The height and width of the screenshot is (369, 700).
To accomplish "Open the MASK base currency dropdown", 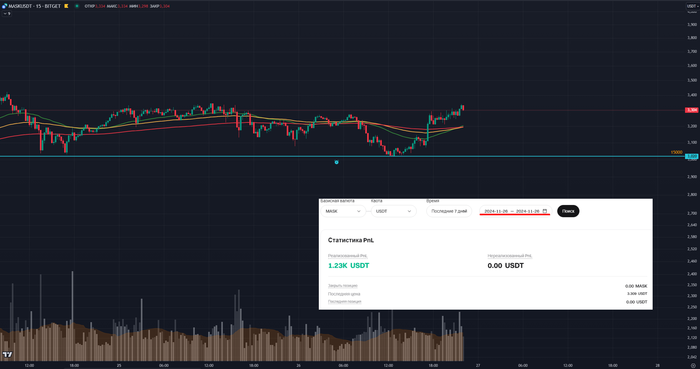I will point(343,211).
